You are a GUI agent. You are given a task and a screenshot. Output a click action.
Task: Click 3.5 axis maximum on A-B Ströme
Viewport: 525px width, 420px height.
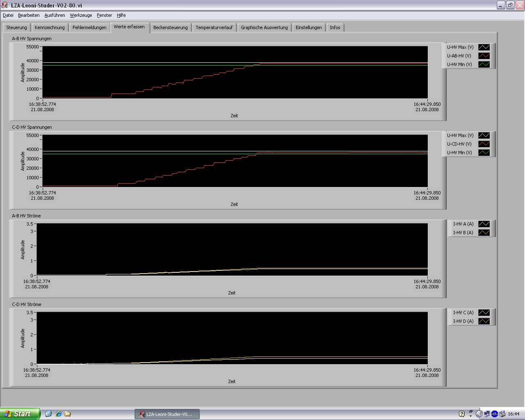(x=30, y=224)
